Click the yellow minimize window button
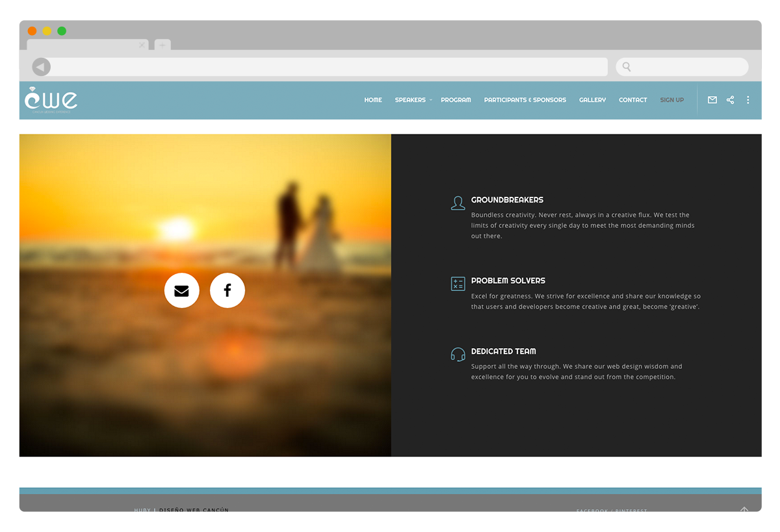This screenshot has height=532, width=780. pyautogui.click(x=47, y=31)
